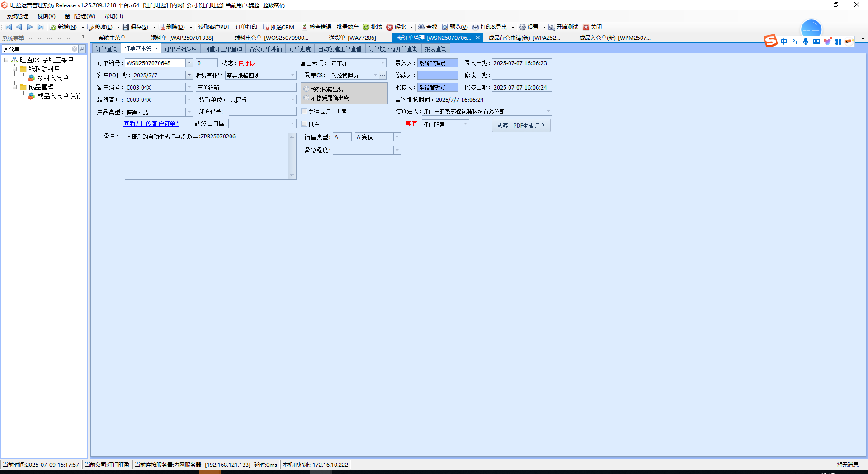Open the 紧急程度 dropdown
The image size is (868, 474).
click(x=397, y=150)
